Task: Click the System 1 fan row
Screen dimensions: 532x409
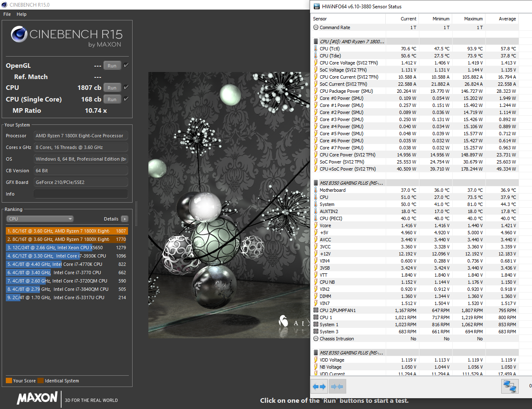Action: 415,325
